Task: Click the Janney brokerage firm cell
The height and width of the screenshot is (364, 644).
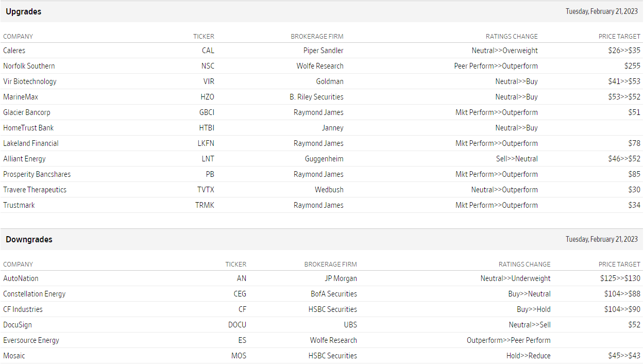Action: point(332,128)
